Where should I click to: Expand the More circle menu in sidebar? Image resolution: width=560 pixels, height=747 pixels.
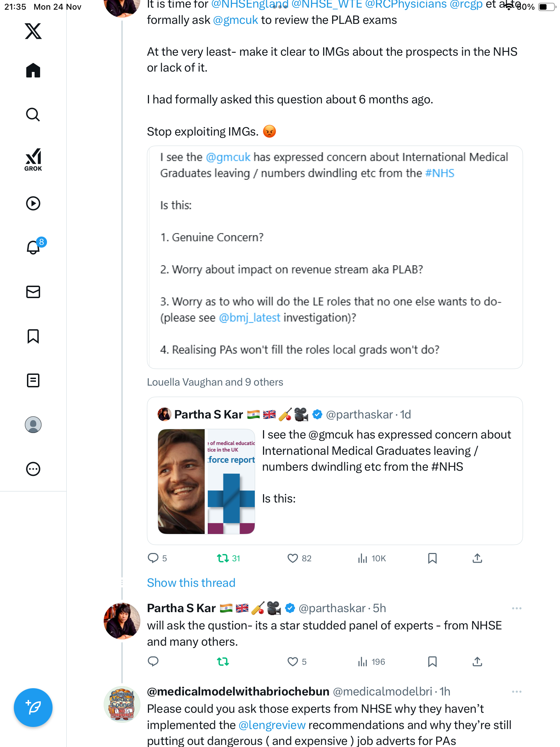coord(33,469)
